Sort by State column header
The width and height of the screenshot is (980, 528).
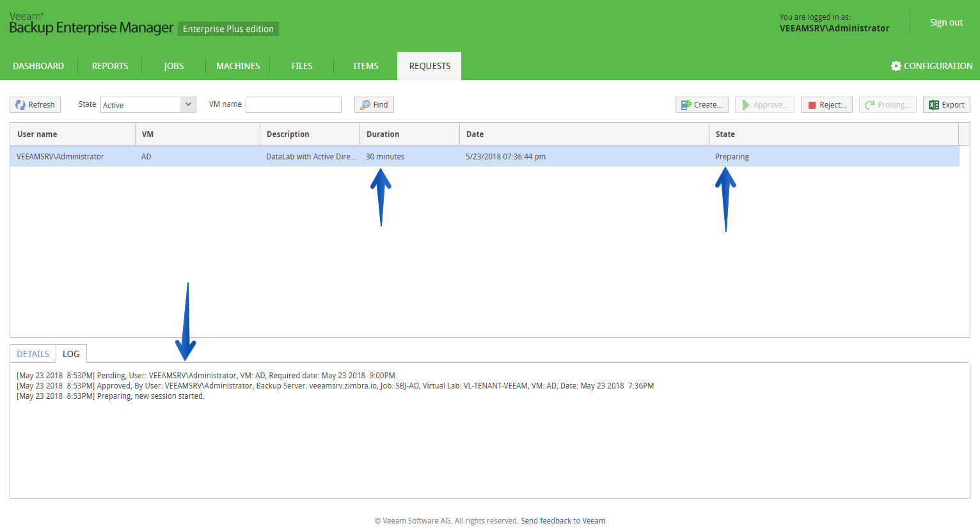(834, 134)
